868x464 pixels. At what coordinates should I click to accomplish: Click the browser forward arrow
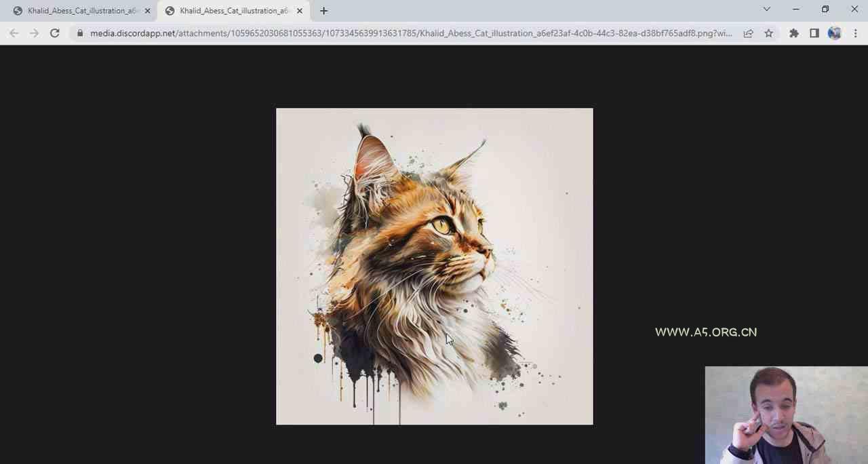35,33
